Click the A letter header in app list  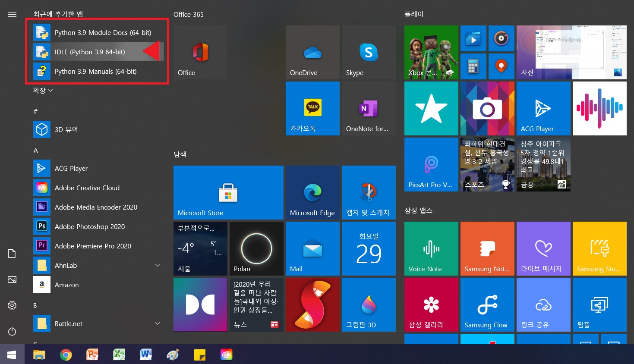36,151
